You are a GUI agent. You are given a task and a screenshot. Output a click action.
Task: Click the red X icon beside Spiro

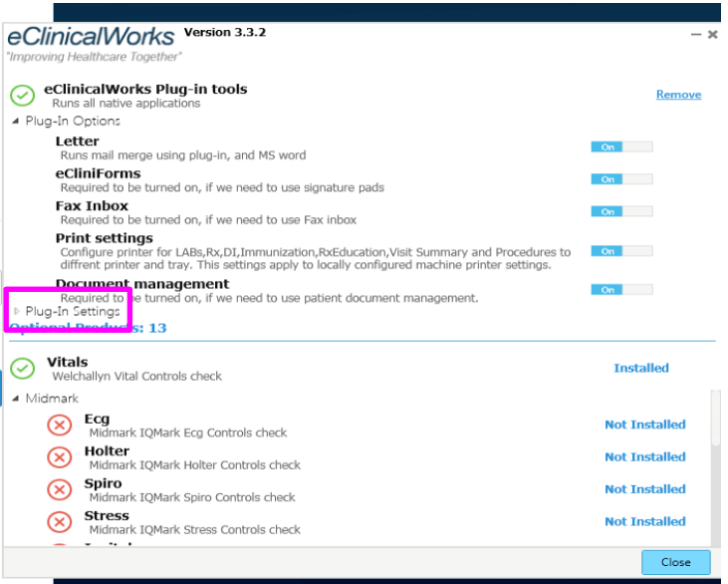(x=60, y=489)
